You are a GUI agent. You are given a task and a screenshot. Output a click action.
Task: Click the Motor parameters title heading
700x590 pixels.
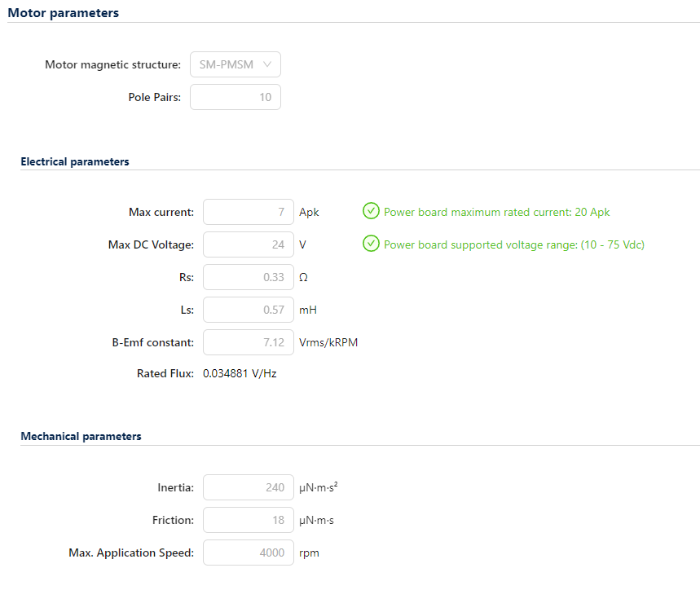click(x=63, y=13)
